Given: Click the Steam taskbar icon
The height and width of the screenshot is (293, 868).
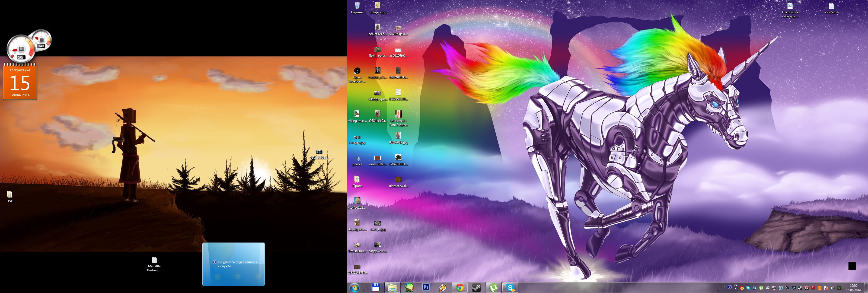Looking at the screenshot, I should tap(477, 288).
